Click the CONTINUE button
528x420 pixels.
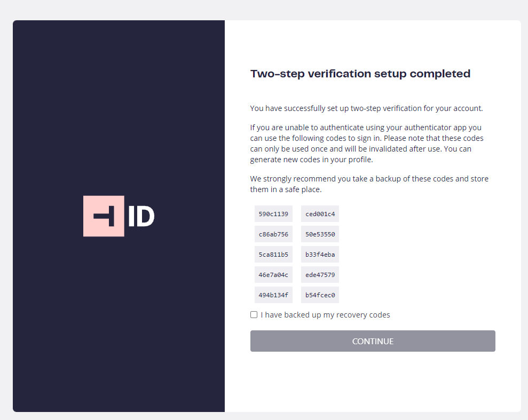[373, 341]
